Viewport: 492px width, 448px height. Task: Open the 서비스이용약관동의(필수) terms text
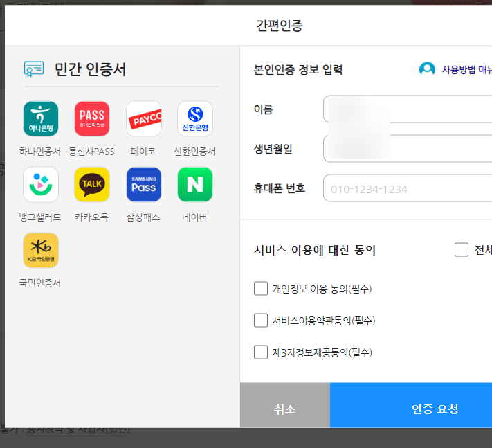(324, 321)
